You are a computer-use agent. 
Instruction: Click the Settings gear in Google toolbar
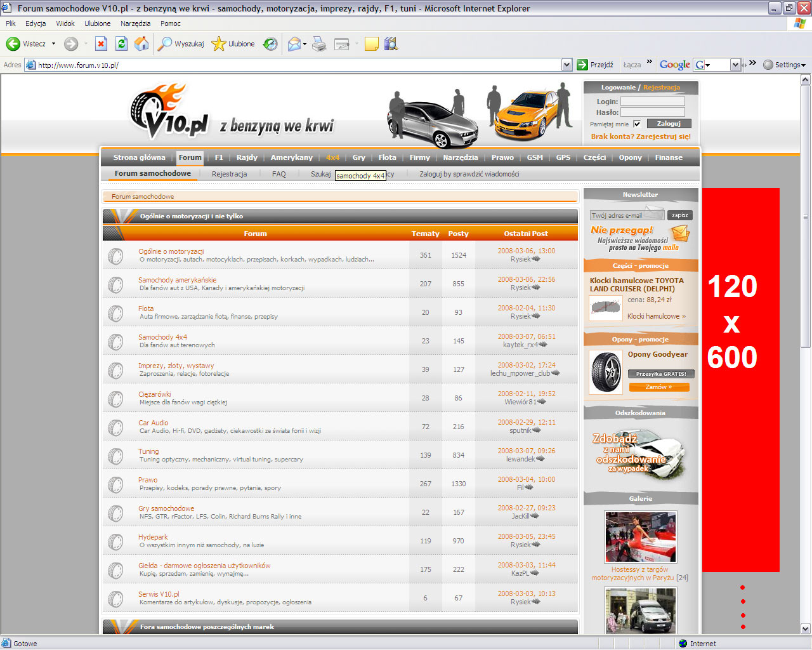coord(768,65)
